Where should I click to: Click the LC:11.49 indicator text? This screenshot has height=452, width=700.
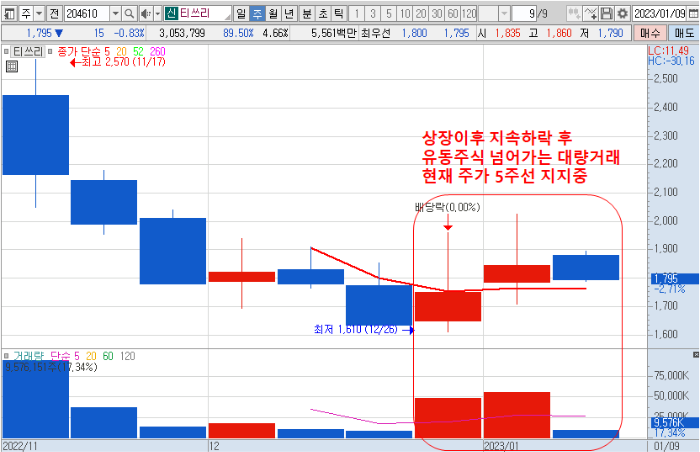(x=668, y=51)
